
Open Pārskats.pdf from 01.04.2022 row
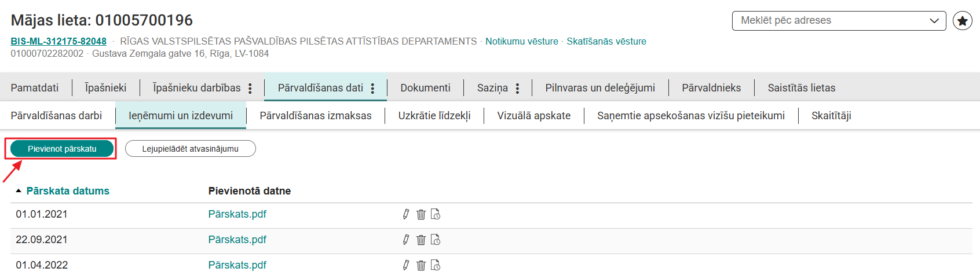[x=237, y=265]
